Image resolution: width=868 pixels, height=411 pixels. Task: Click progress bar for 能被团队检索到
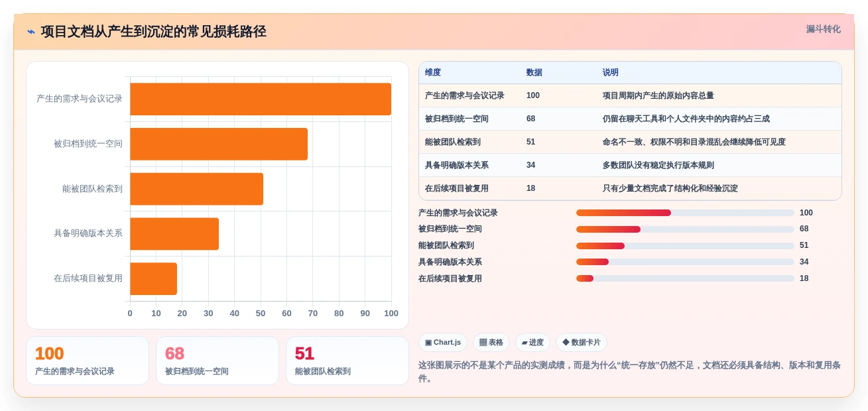click(685, 246)
